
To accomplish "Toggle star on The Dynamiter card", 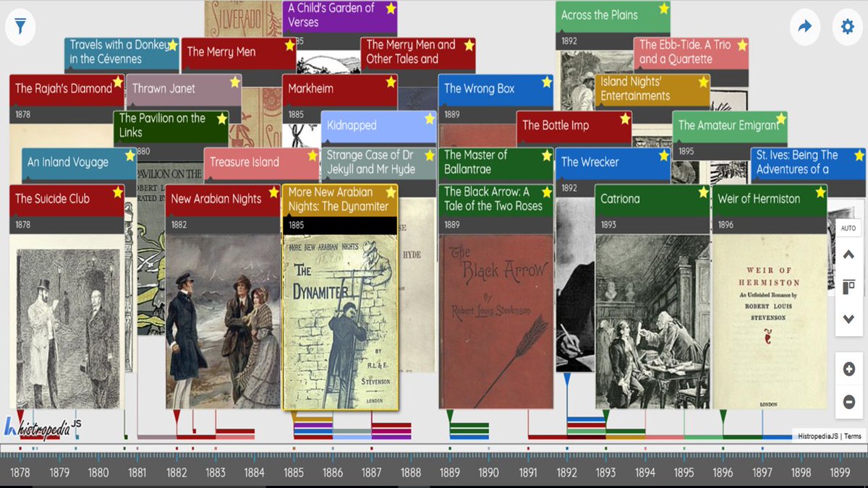I will point(391,192).
